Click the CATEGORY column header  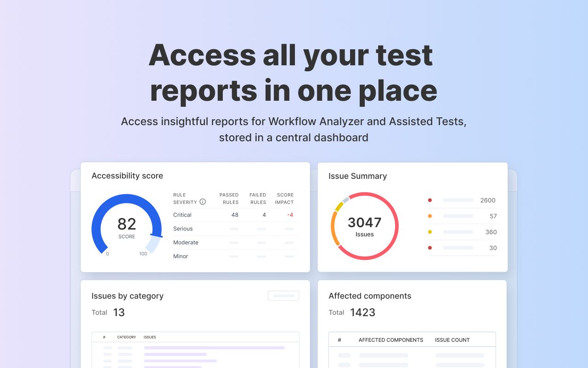pos(126,337)
